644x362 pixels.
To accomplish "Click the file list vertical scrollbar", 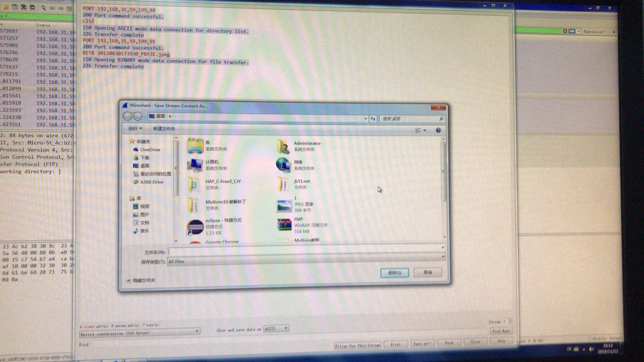I will tap(443, 171).
